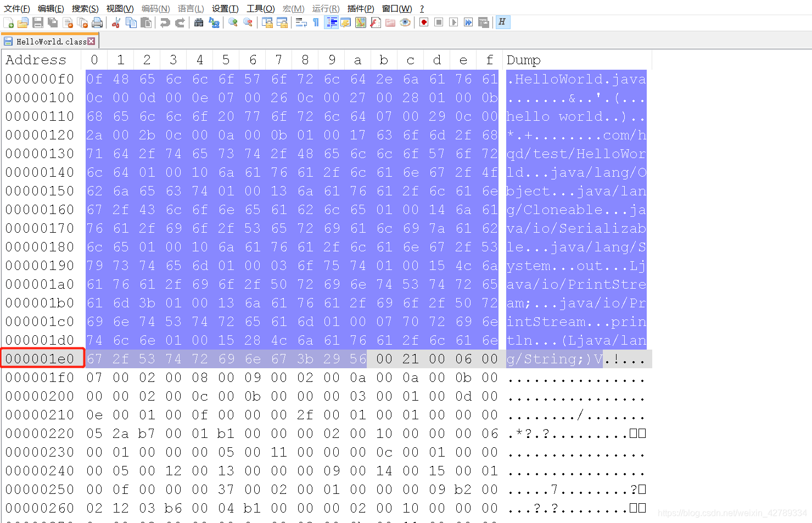
Task: Click address row 000001f0
Action: (40, 378)
